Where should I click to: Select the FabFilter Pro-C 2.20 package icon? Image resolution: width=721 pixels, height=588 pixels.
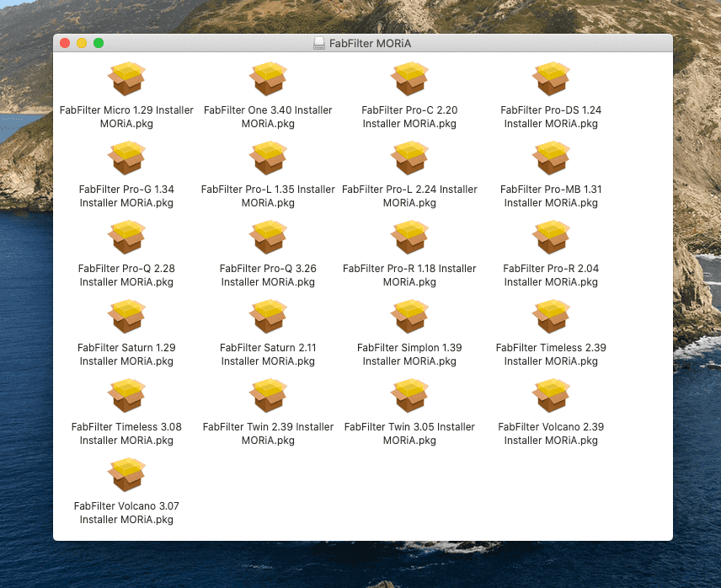[409, 79]
